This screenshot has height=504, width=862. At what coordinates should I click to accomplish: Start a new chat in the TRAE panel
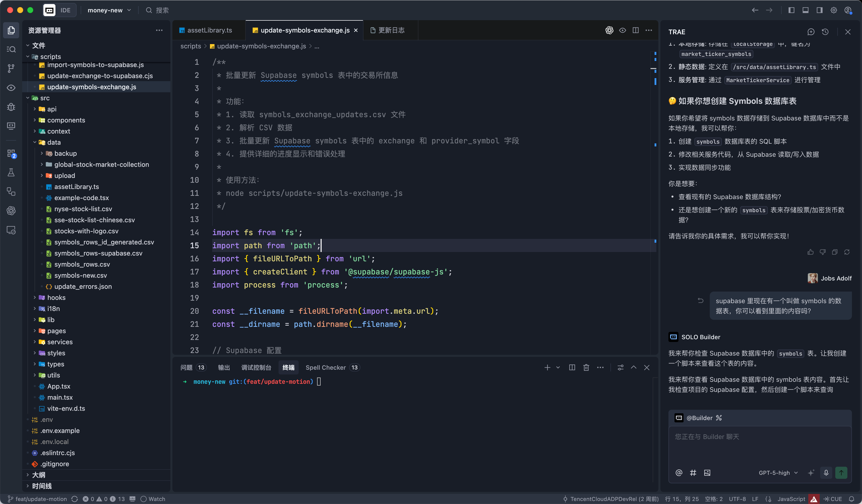click(x=811, y=32)
